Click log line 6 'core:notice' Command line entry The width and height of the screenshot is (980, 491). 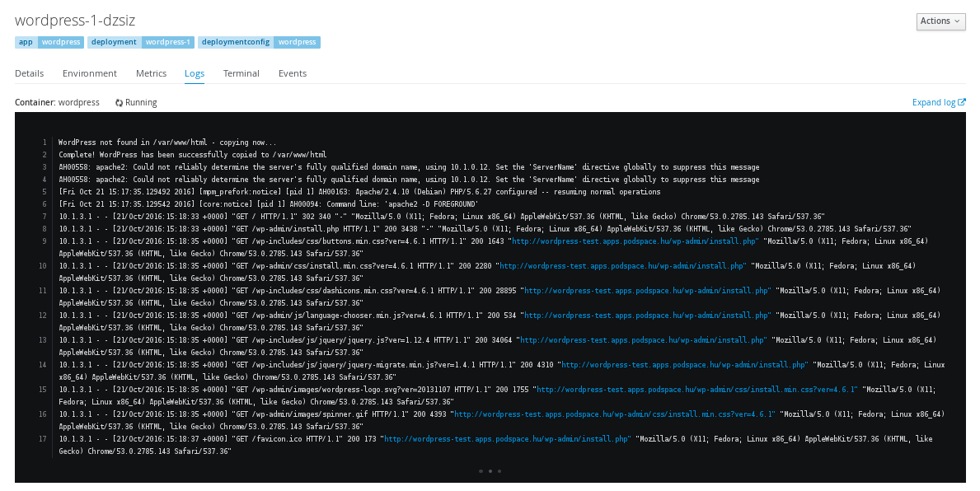268,204
